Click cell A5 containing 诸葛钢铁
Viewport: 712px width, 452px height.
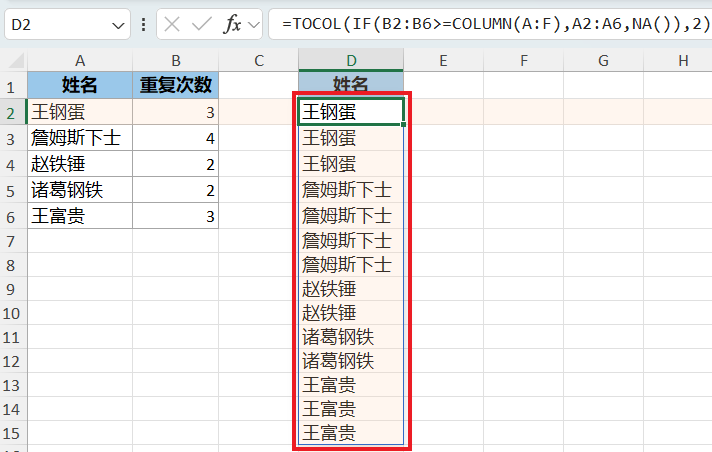pos(80,189)
